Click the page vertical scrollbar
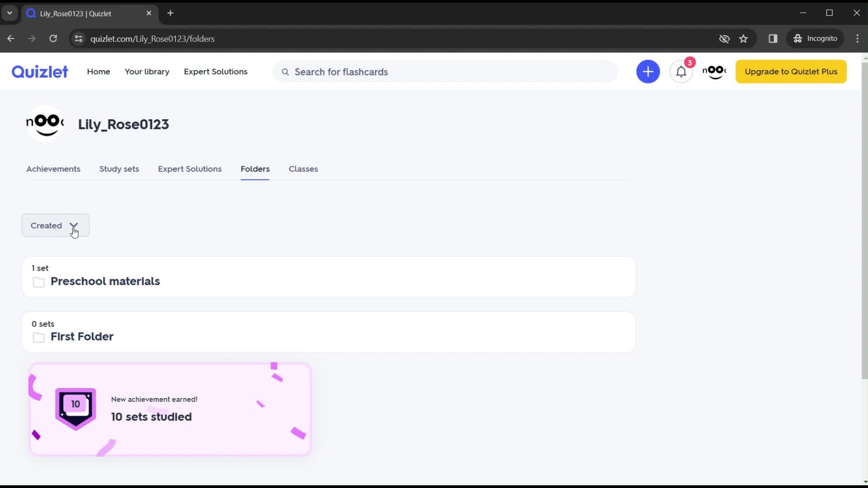Screen dimensions: 868x488 (864, 221)
